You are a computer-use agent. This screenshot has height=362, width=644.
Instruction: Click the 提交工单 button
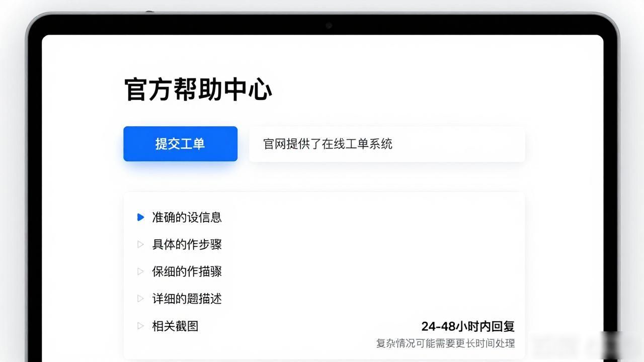pos(180,144)
